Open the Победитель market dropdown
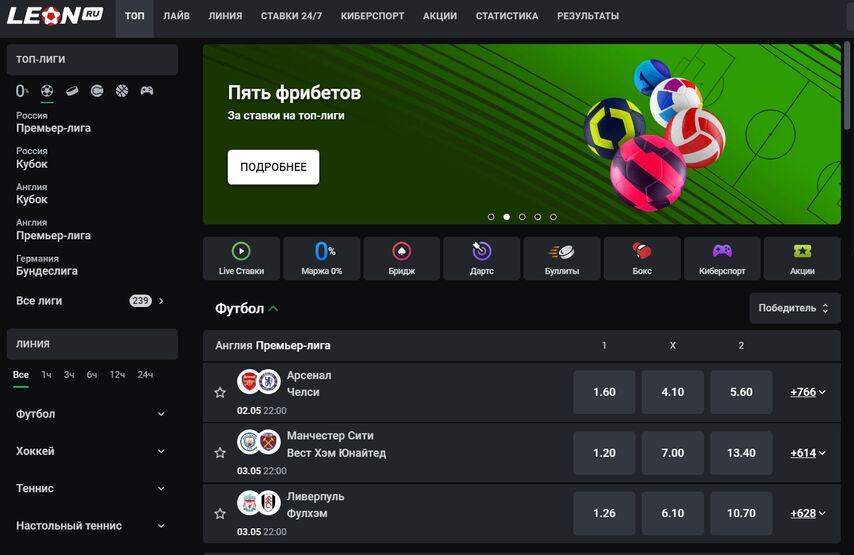 [795, 308]
